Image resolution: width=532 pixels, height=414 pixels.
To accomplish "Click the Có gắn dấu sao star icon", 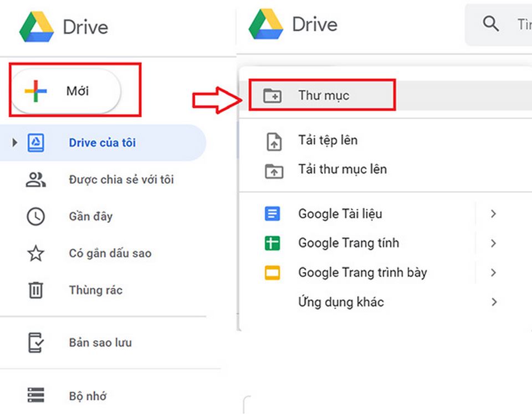I will point(36,253).
